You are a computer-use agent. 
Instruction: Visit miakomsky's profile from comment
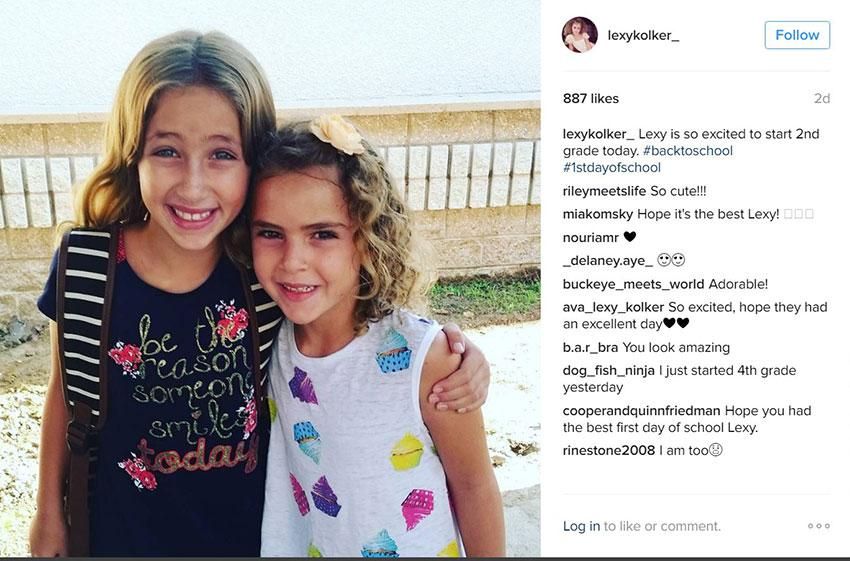pyautogui.click(x=598, y=214)
